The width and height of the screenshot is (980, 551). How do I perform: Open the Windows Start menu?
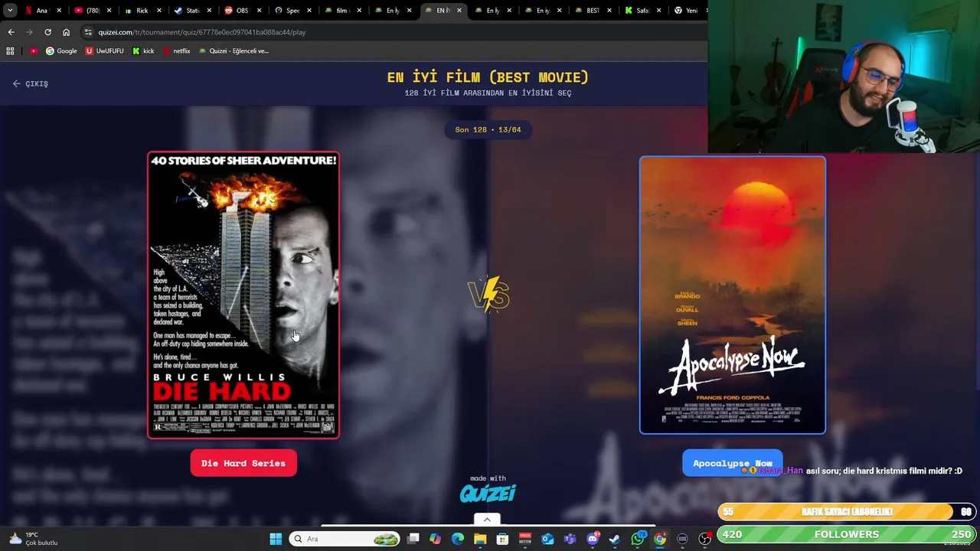click(276, 539)
